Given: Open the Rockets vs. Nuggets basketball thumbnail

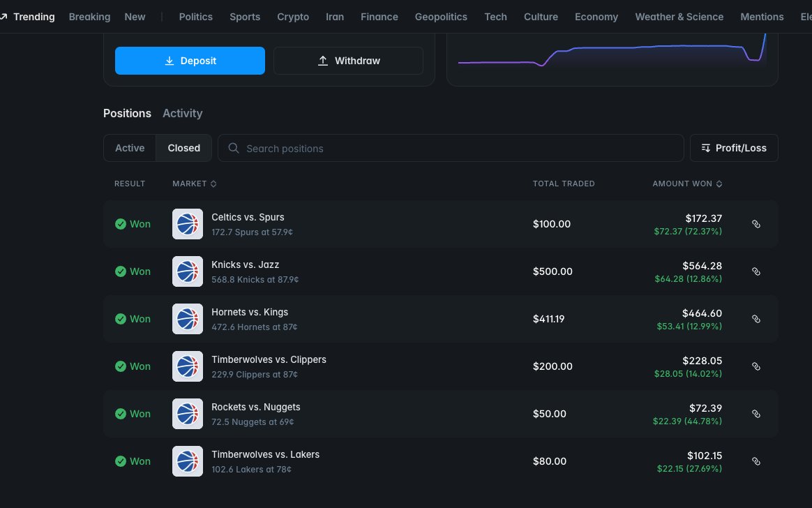Looking at the screenshot, I should click(188, 414).
